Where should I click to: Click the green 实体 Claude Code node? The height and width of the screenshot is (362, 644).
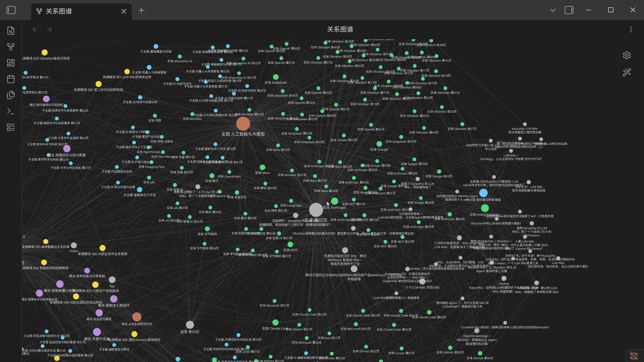[275, 323]
